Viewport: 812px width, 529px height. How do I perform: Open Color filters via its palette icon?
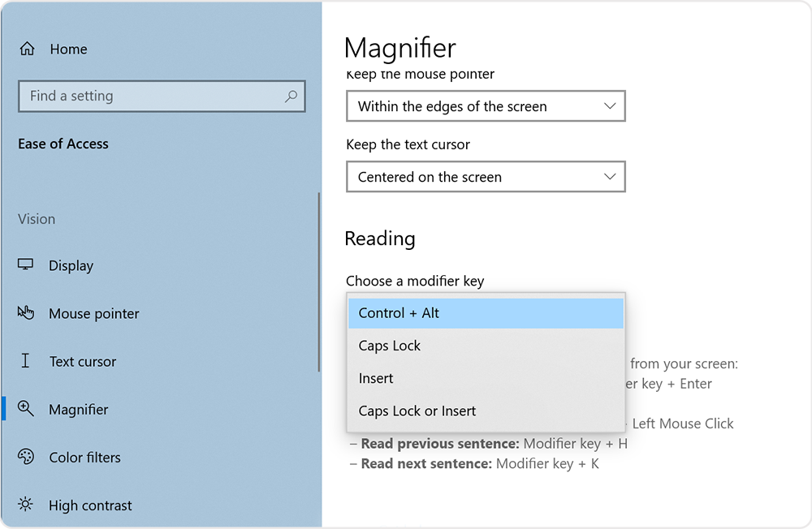click(x=27, y=457)
